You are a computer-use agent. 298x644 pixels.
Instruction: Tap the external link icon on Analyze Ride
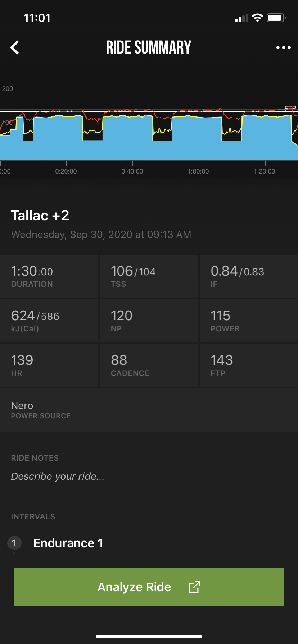pos(194,587)
